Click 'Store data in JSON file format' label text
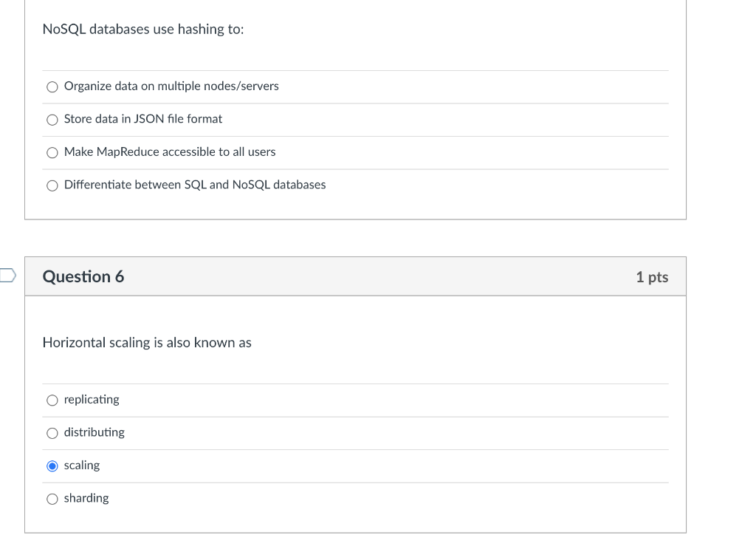This screenshot has height=535, width=756. coord(143,119)
